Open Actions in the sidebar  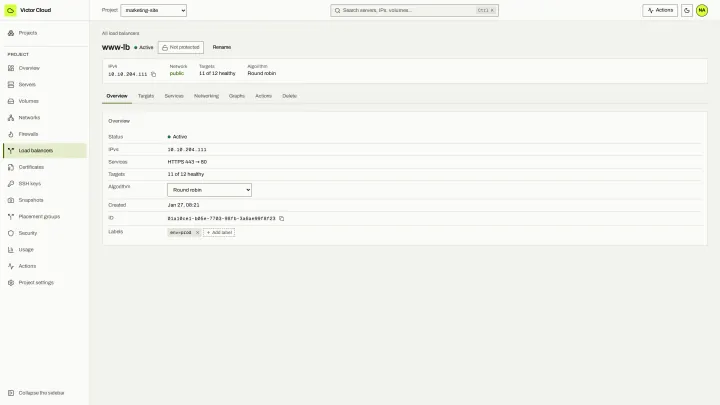click(45, 266)
